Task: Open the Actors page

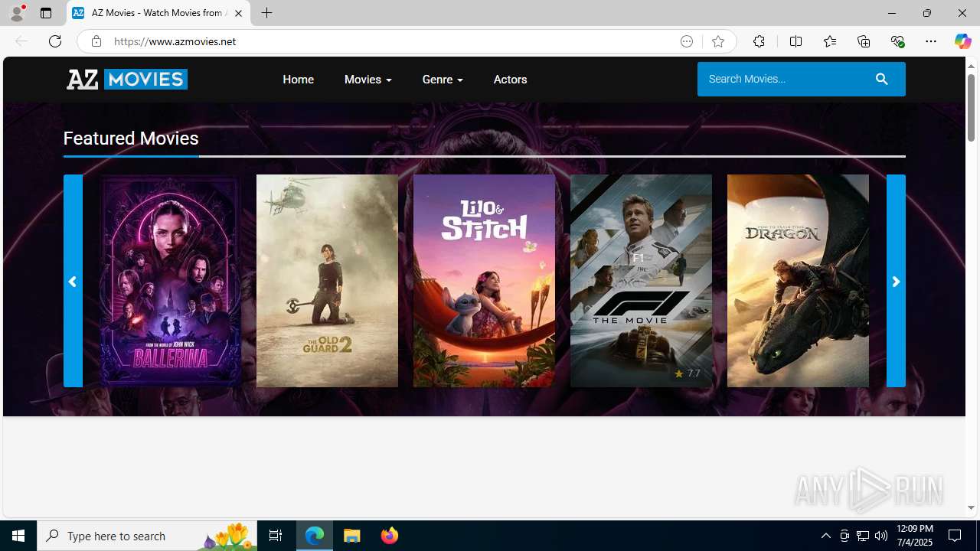Action: coord(510,80)
